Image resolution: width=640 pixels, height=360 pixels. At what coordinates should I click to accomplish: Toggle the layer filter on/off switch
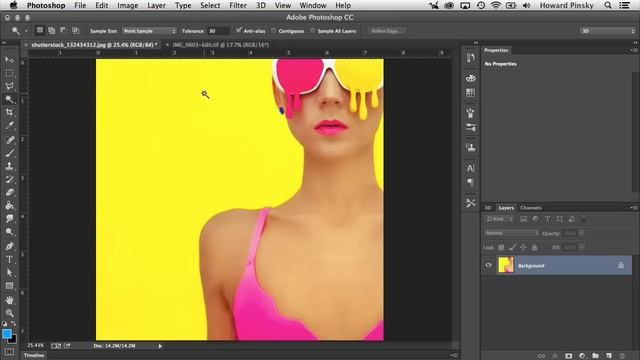pyautogui.click(x=584, y=218)
